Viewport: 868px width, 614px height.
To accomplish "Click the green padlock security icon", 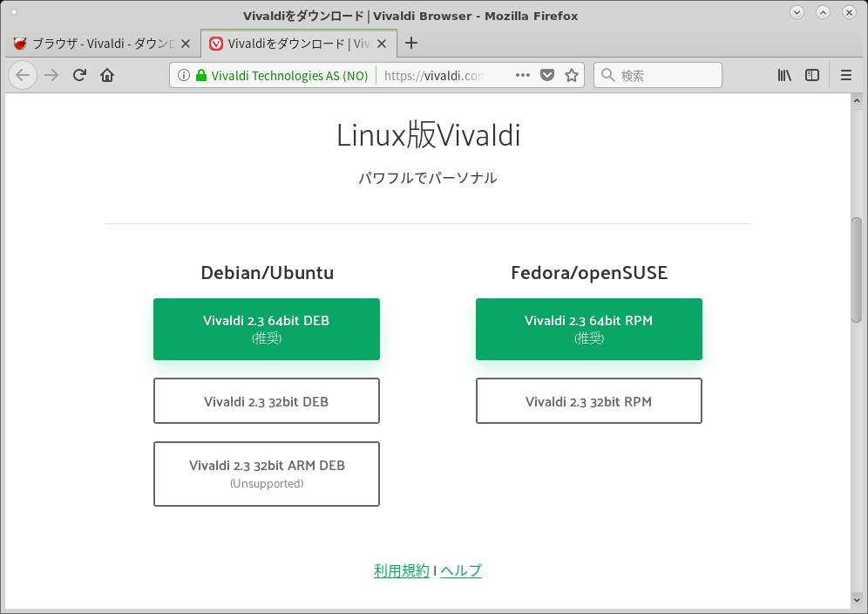I will (201, 75).
